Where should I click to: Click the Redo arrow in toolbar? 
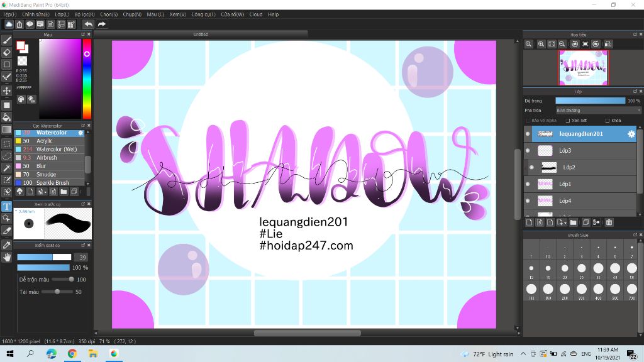101,25
